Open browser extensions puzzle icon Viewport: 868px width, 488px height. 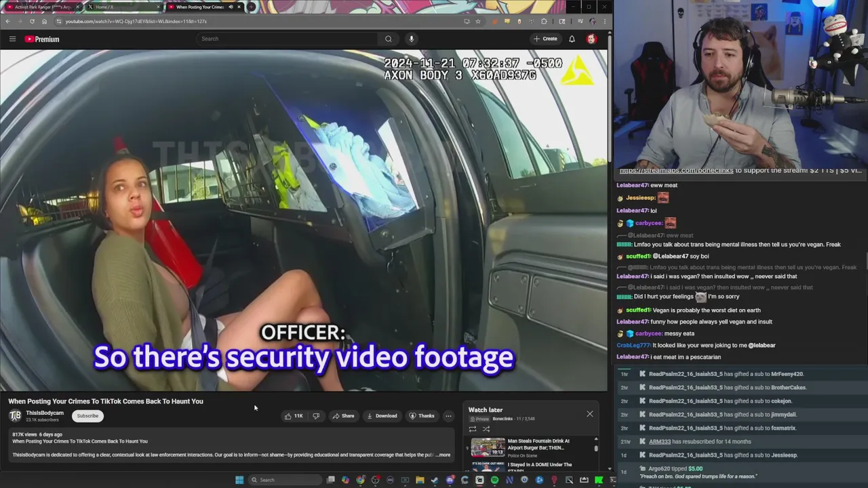544,21
